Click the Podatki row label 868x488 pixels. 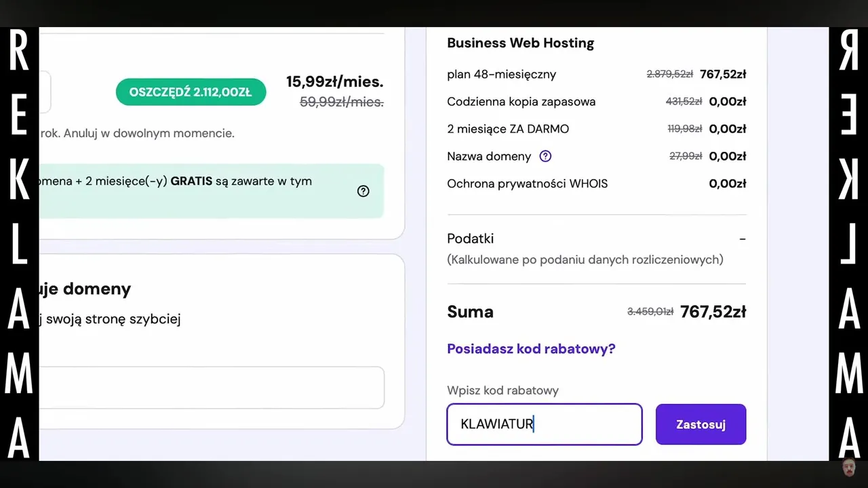[x=470, y=239]
